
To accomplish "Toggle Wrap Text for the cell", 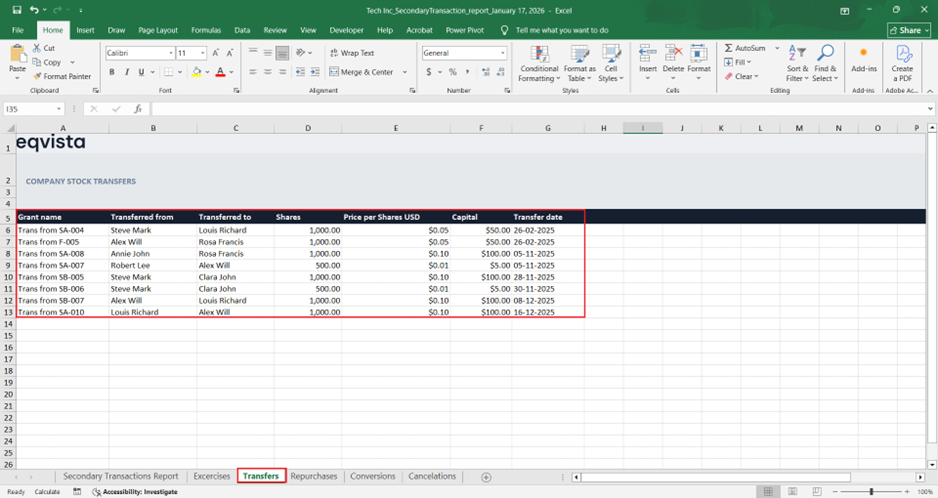I will point(350,53).
